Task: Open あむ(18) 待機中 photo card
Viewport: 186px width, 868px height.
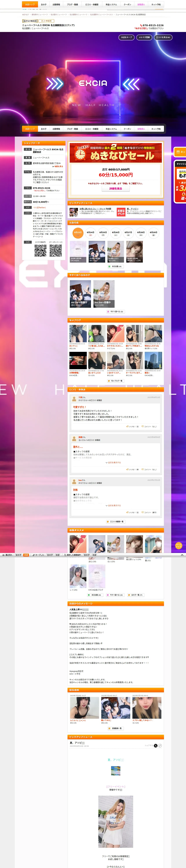Action: [80, 294]
